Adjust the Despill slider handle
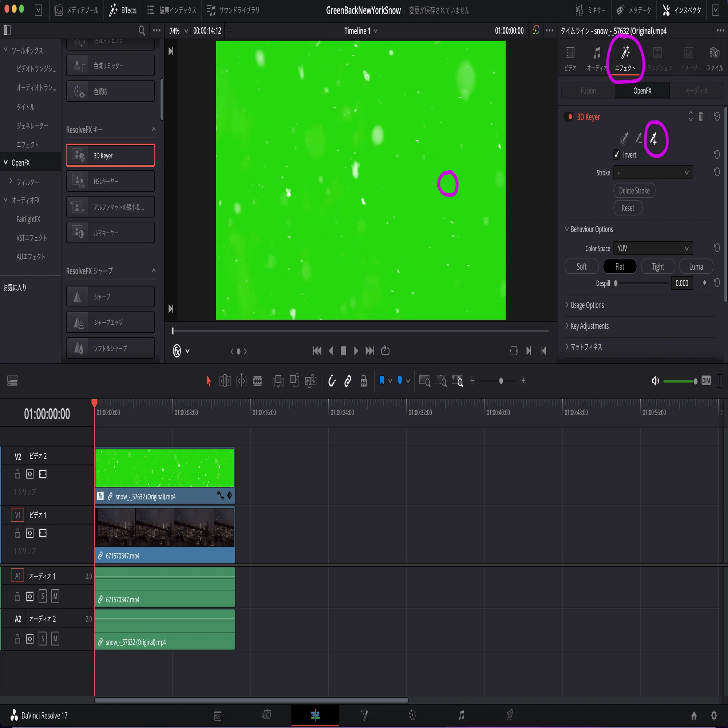The height and width of the screenshot is (728, 728). (x=615, y=283)
